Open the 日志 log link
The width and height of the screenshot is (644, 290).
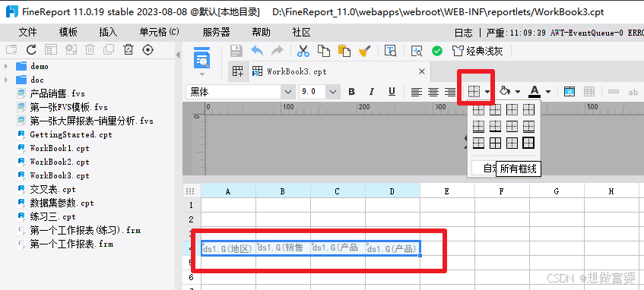463,33
